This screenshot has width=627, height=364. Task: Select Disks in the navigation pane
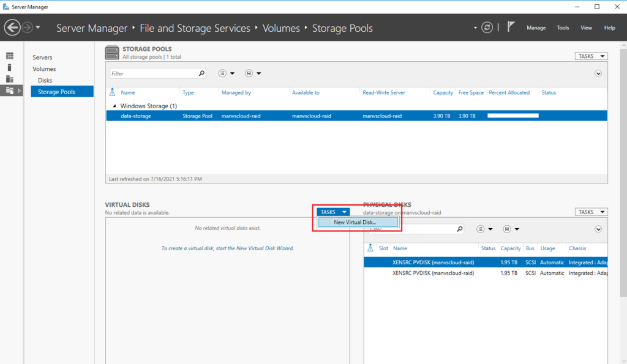(x=45, y=80)
